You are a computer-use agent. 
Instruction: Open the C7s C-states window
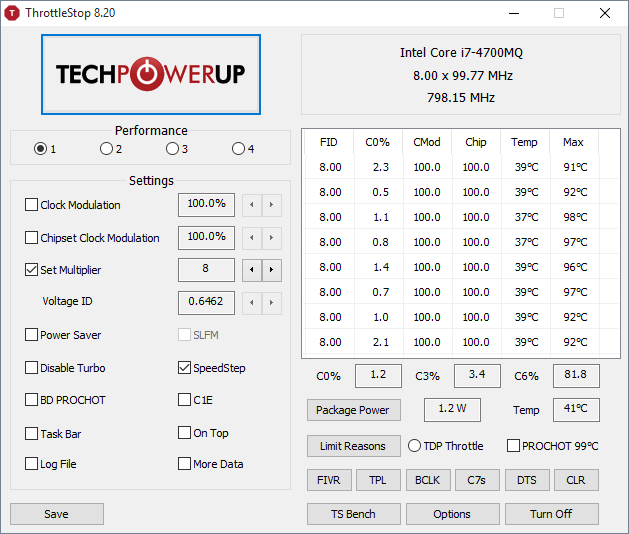[477, 480]
